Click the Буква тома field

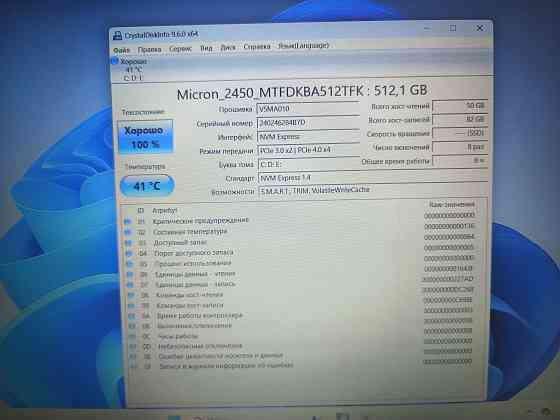pyautogui.click(x=309, y=164)
